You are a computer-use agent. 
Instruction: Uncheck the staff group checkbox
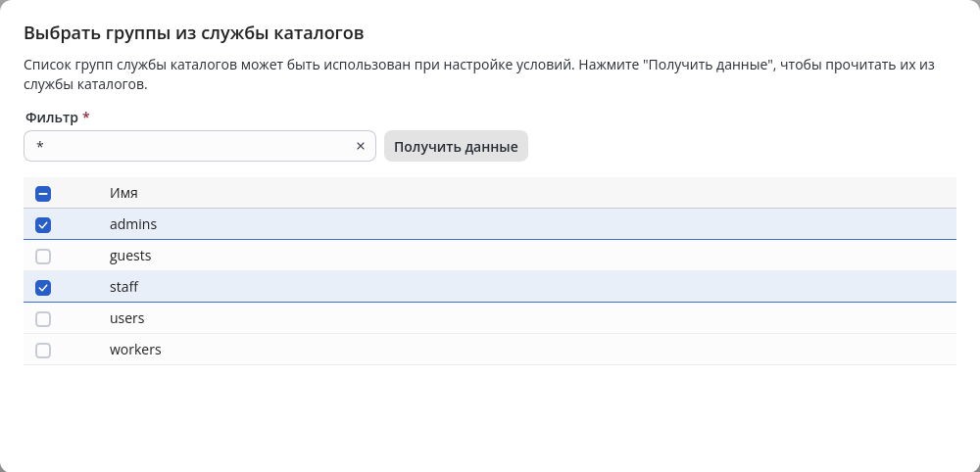[43, 288]
